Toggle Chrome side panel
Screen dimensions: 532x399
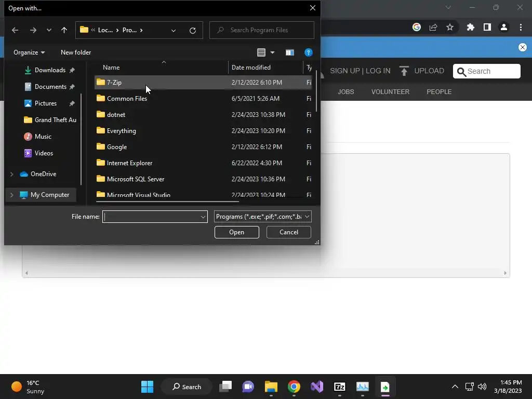pyautogui.click(x=487, y=27)
